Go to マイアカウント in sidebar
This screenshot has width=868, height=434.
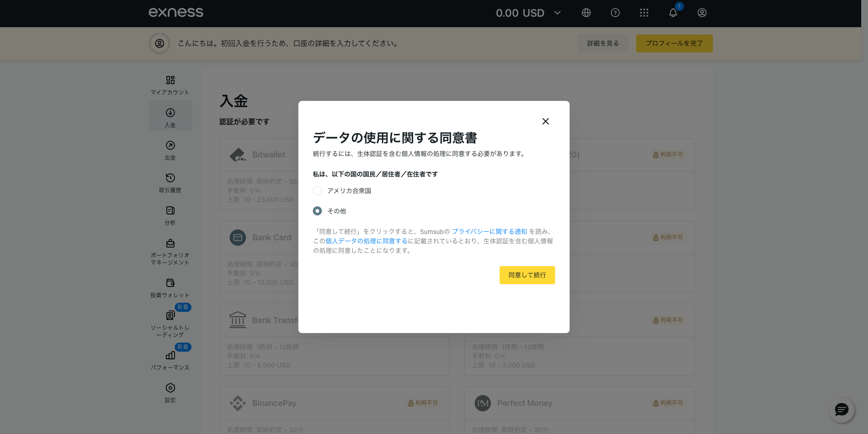tap(170, 85)
